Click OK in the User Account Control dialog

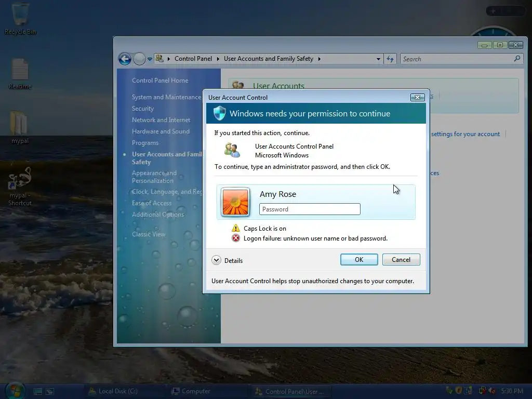coord(359,260)
